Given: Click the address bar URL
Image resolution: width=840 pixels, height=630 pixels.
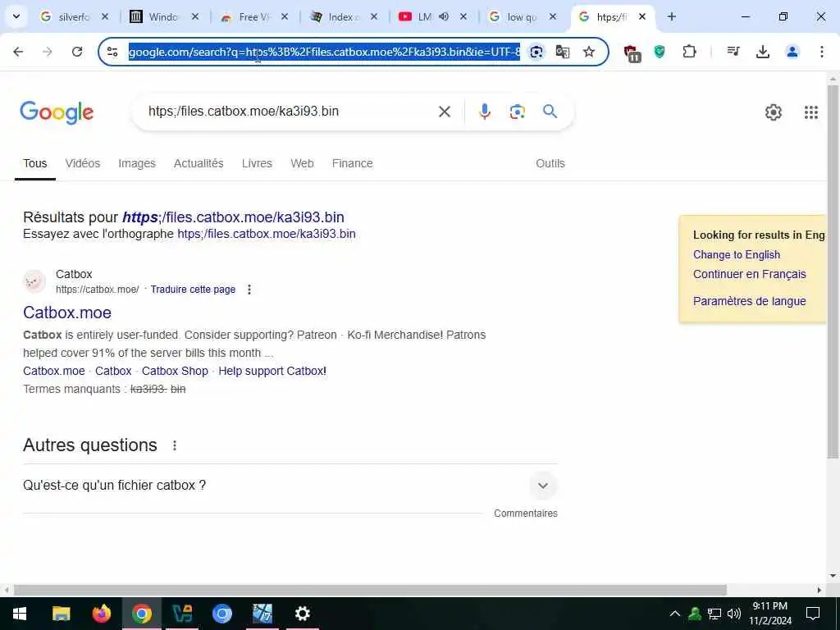Looking at the screenshot, I should (x=324, y=52).
